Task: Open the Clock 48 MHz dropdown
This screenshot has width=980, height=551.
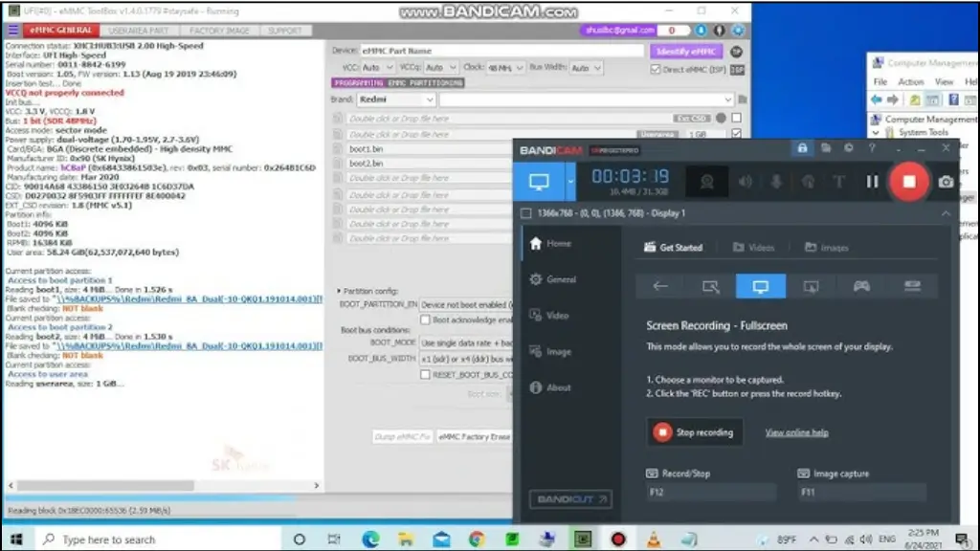Action: (x=505, y=68)
